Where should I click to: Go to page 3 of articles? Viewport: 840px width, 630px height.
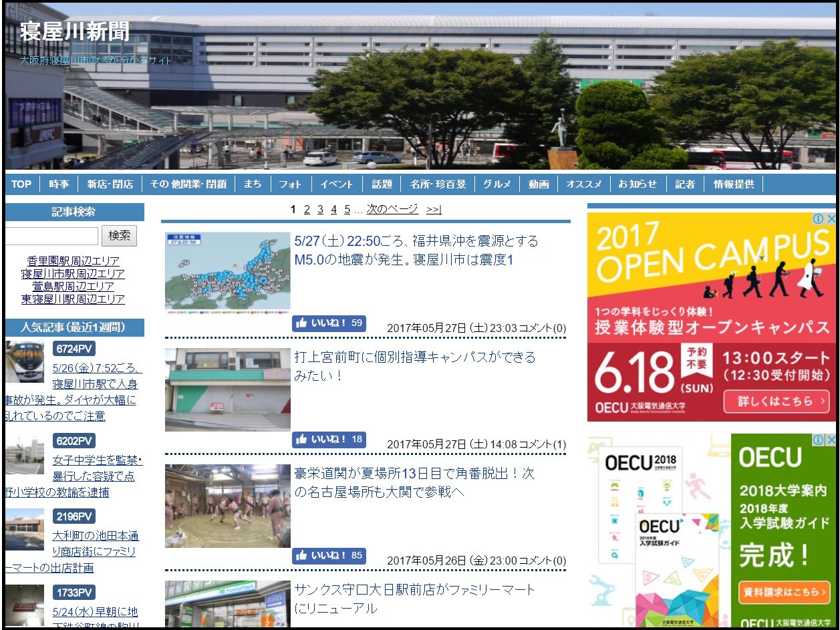click(x=320, y=210)
